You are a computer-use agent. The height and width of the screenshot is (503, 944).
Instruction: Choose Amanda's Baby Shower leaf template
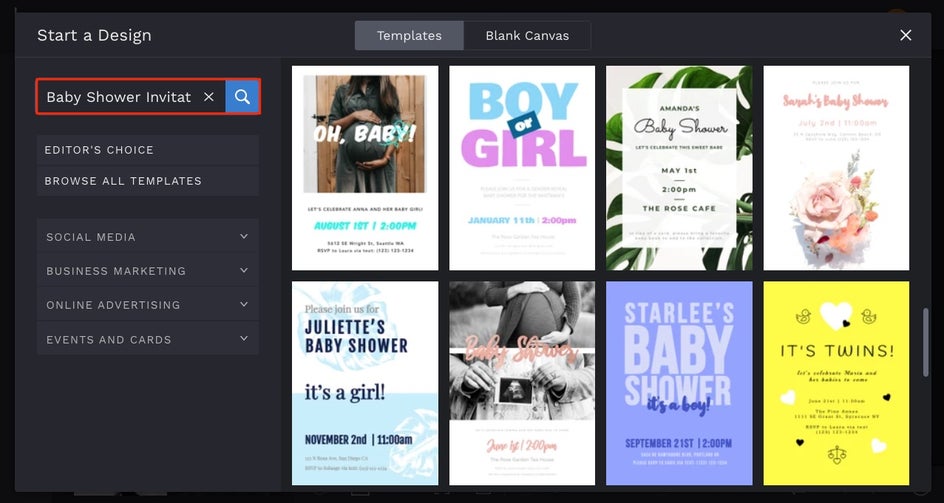pyautogui.click(x=679, y=168)
